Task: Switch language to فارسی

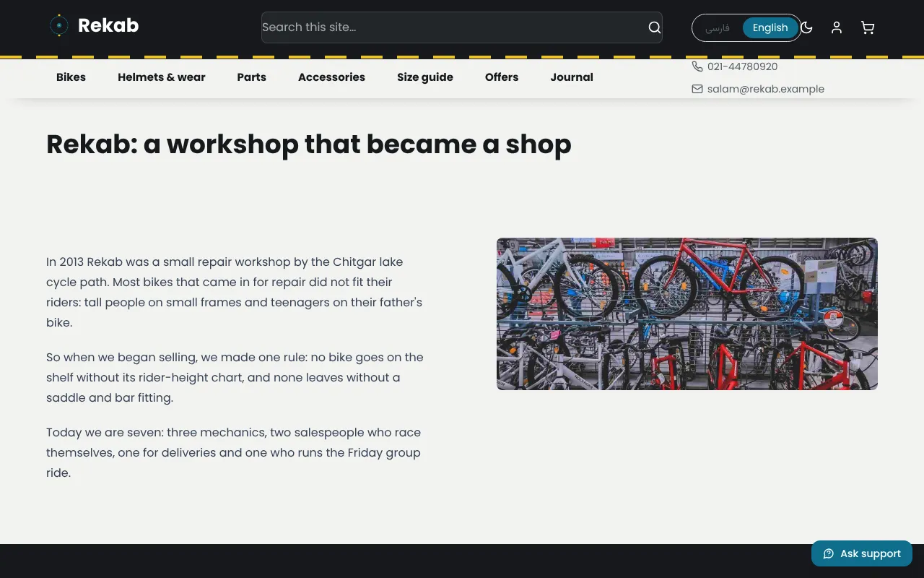Action: (x=718, y=27)
